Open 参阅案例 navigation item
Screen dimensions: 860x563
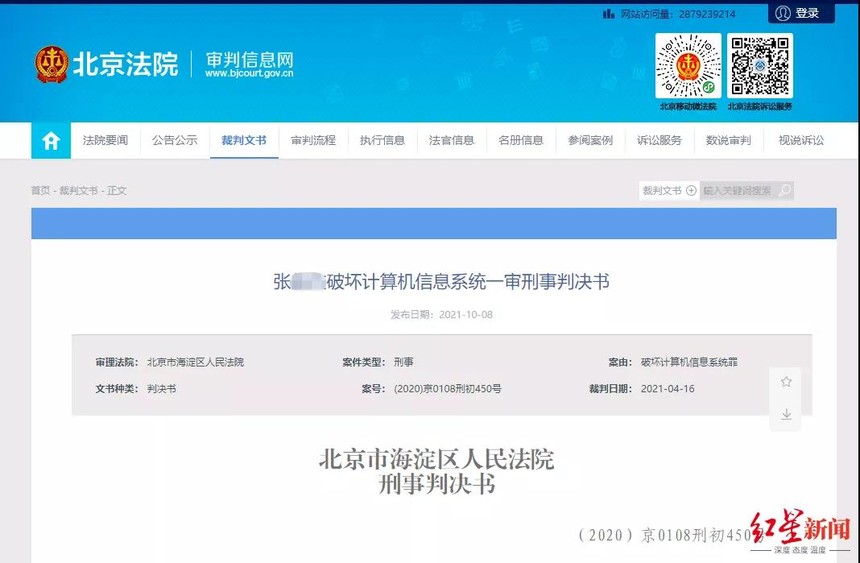[x=590, y=140]
